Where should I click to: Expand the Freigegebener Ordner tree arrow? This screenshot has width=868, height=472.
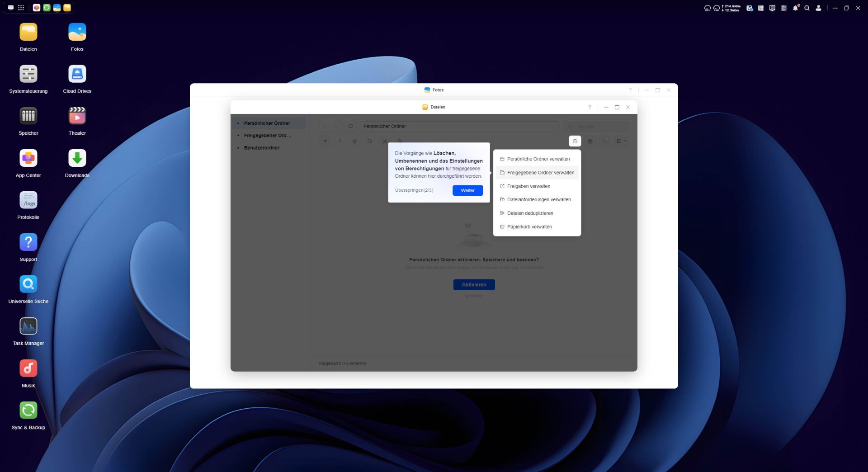coord(238,136)
